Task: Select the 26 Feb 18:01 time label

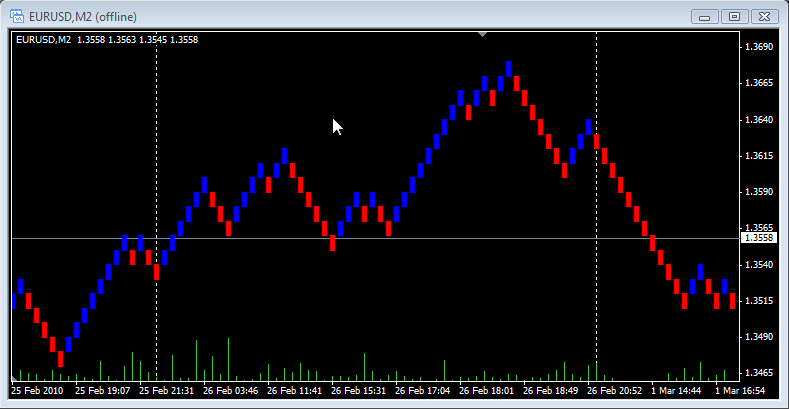Action: pyautogui.click(x=487, y=390)
